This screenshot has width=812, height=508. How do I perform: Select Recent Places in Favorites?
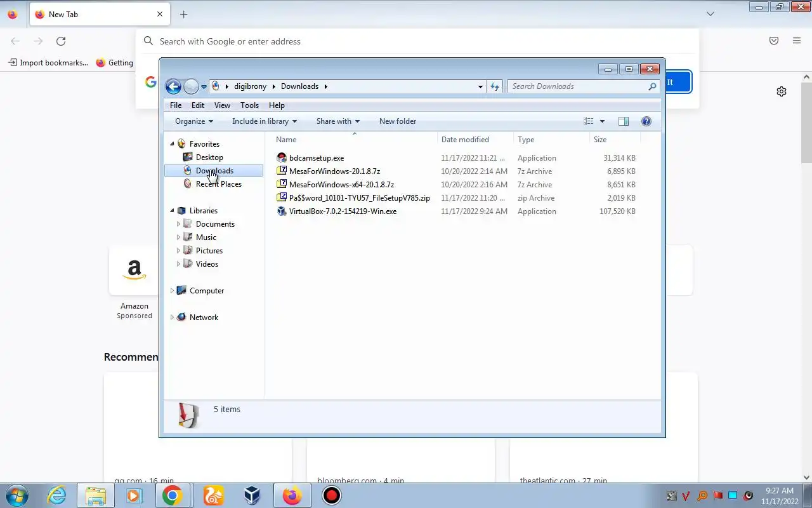(x=218, y=184)
